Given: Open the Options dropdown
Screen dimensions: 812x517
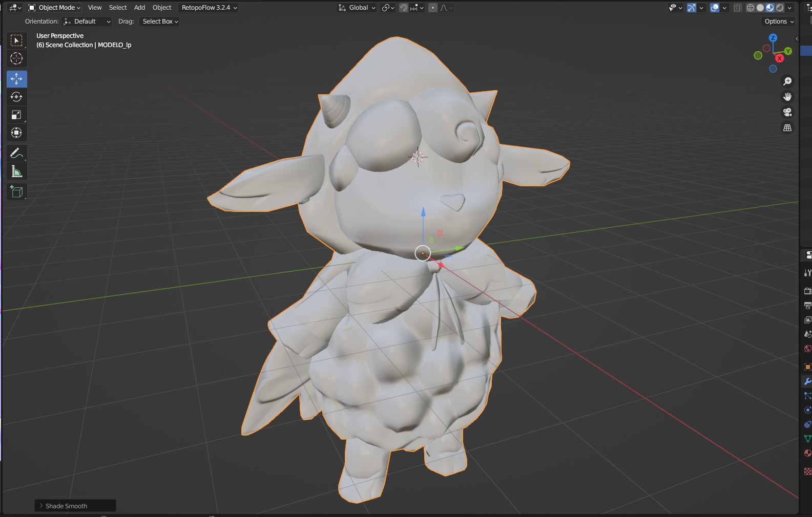Looking at the screenshot, I should 779,21.
